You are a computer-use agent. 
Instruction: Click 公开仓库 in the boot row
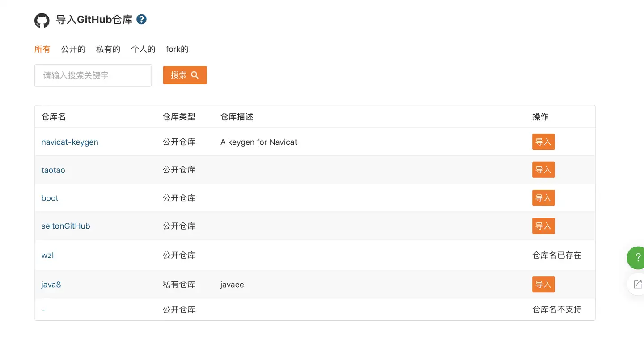point(179,198)
